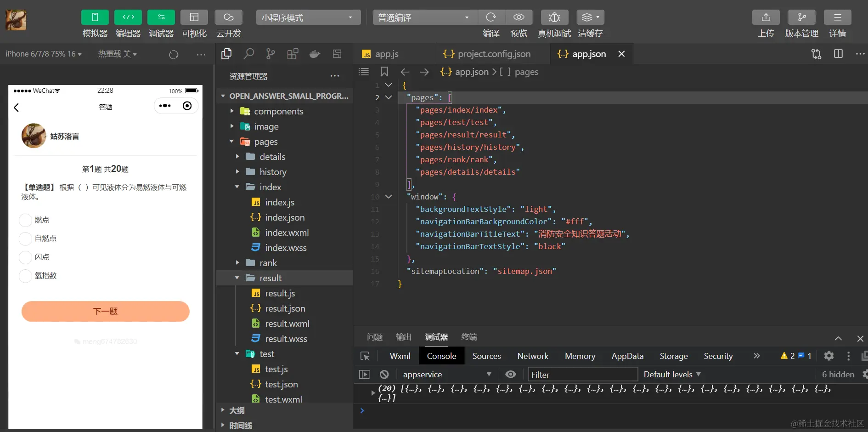Open the compile mode dropdown
Viewport: 868px width, 432px height.
click(425, 17)
